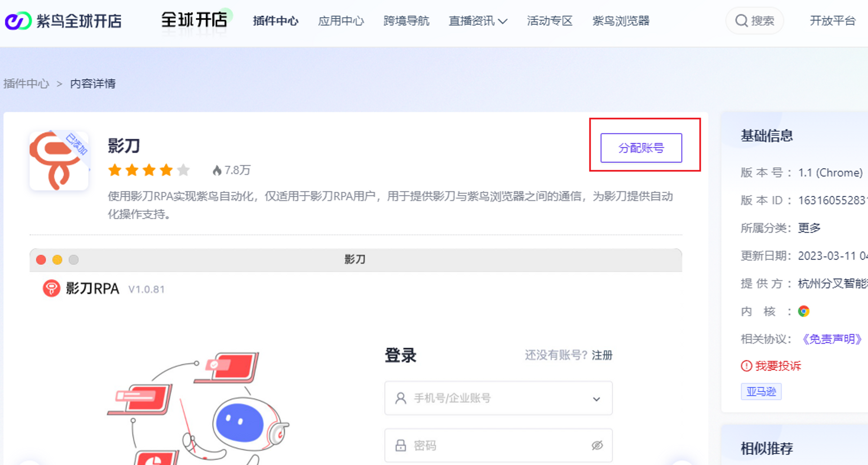The height and width of the screenshot is (465, 868).
Task: Click the 影刀 plugin app icon
Action: (59, 161)
